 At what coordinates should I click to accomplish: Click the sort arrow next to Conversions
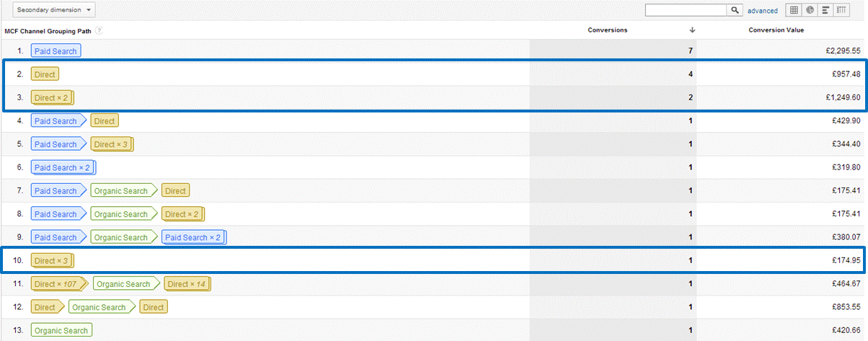692,30
